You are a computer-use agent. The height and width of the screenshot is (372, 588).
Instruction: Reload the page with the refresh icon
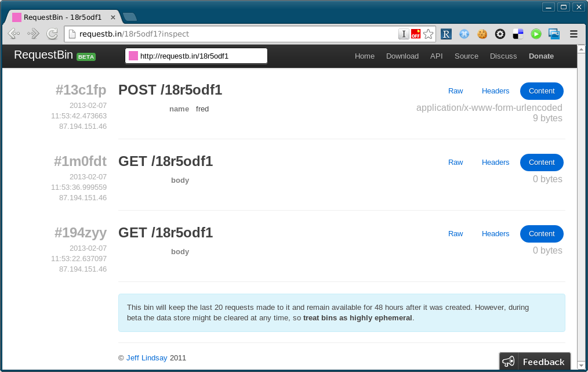pyautogui.click(x=52, y=34)
